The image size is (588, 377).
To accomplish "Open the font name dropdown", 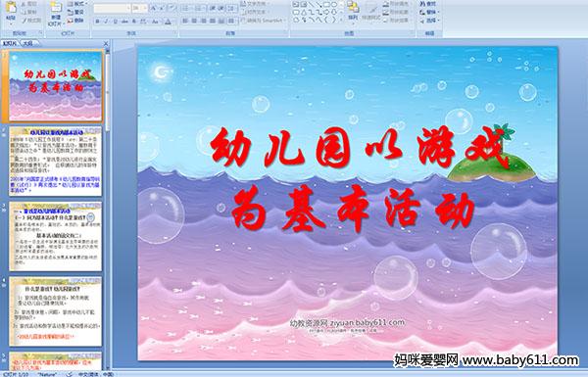I will (128, 8).
